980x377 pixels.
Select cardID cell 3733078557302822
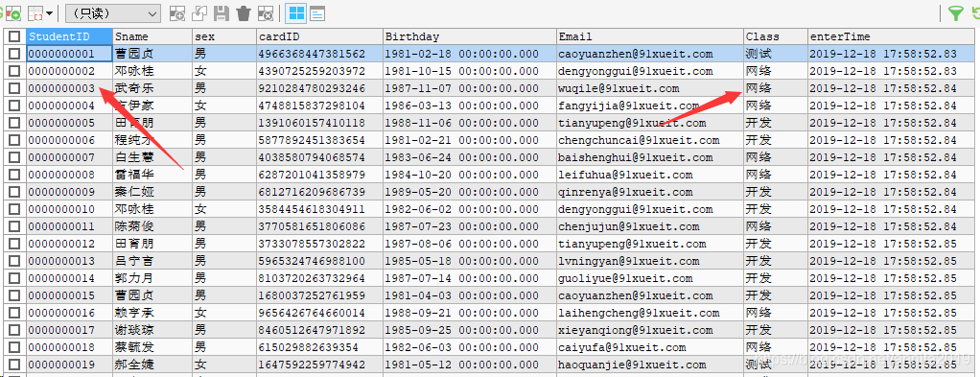[319, 244]
